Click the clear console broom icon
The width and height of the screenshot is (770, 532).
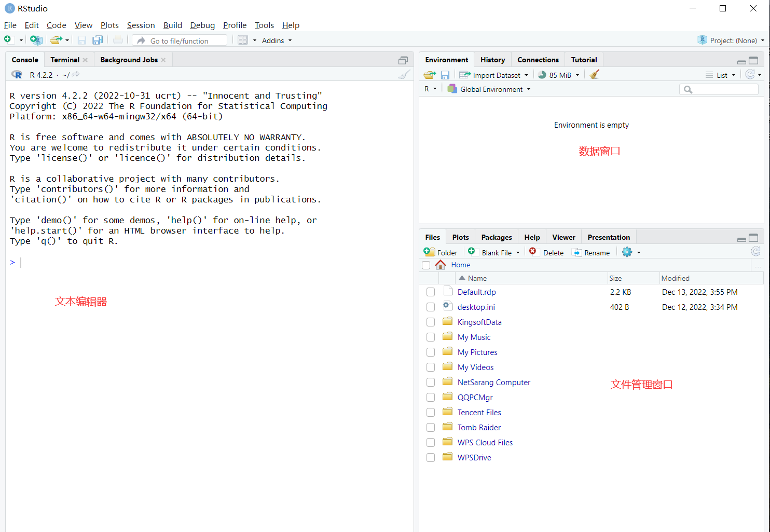(x=404, y=75)
